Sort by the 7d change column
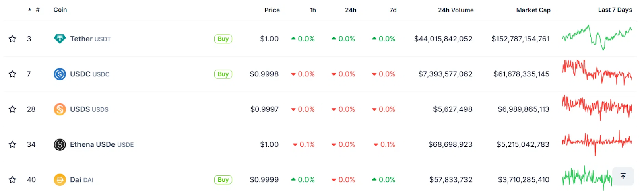The image size is (644, 191). (x=393, y=10)
